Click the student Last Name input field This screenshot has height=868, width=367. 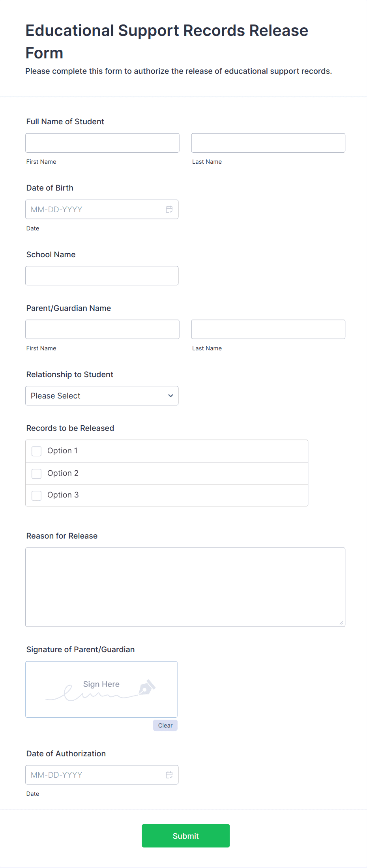[268, 143]
